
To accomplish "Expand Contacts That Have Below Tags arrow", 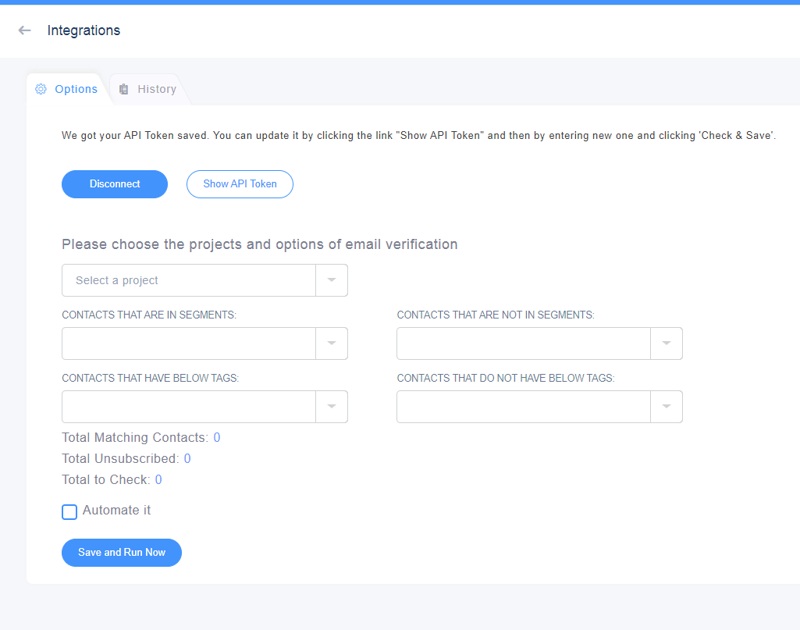I will 332,407.
